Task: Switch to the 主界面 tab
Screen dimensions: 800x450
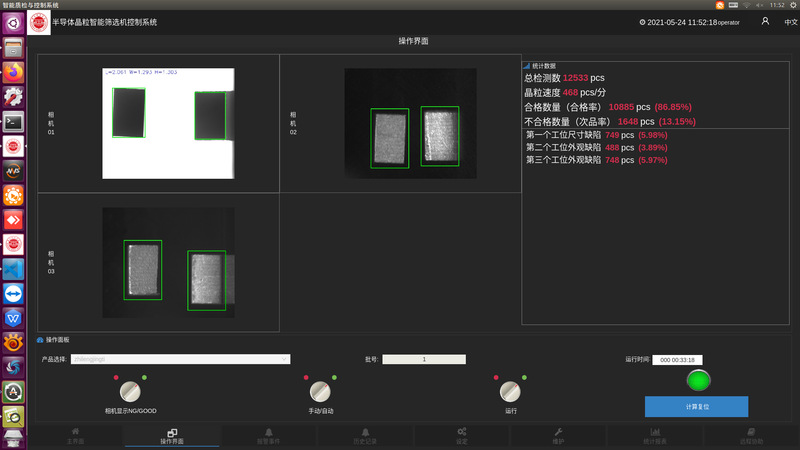Action: pos(75,436)
